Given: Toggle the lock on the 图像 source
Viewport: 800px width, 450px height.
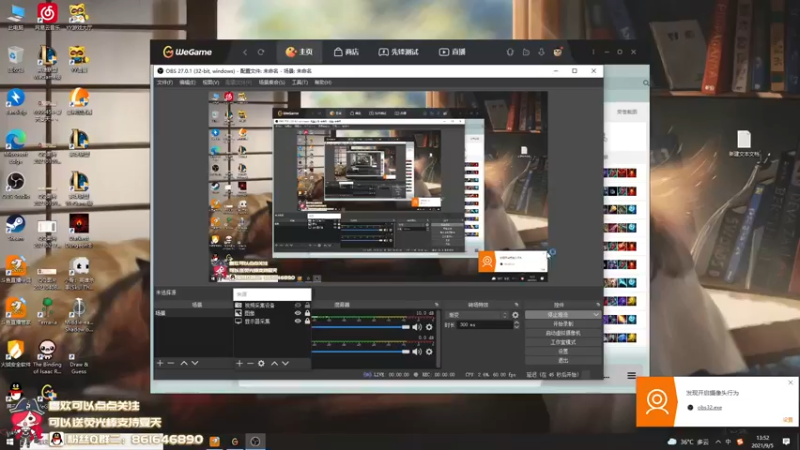Looking at the screenshot, I should pos(307,313).
